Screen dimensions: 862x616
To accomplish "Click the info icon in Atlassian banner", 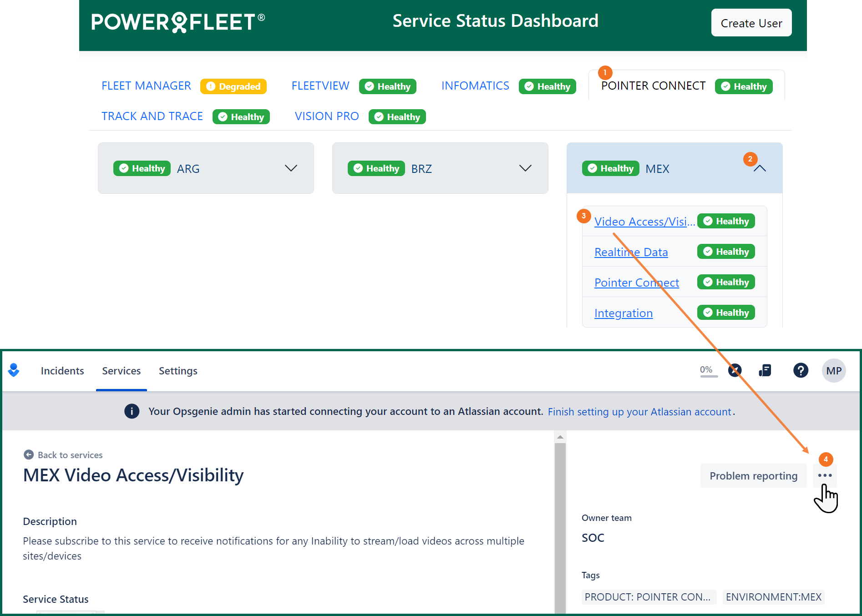I will [132, 411].
